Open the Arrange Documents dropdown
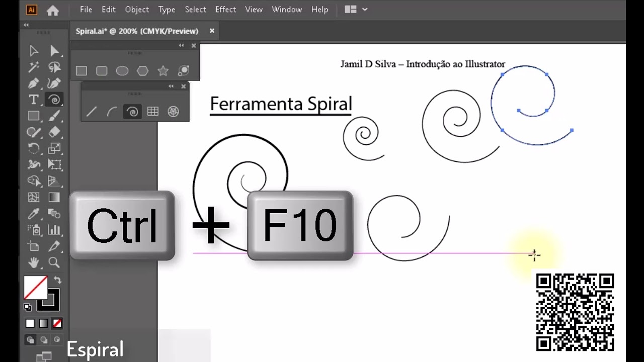The image size is (644, 362). [356, 10]
